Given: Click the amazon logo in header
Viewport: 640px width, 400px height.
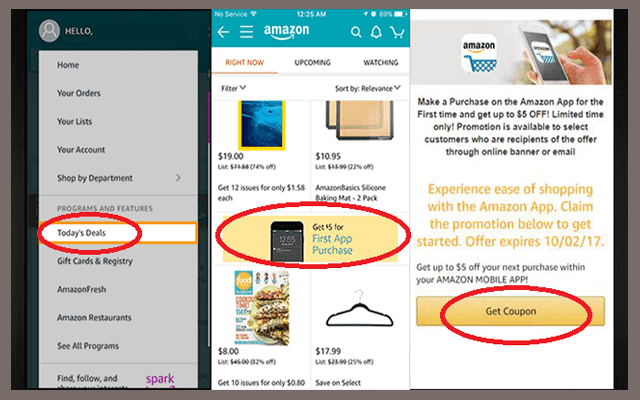Looking at the screenshot, I should click(287, 31).
